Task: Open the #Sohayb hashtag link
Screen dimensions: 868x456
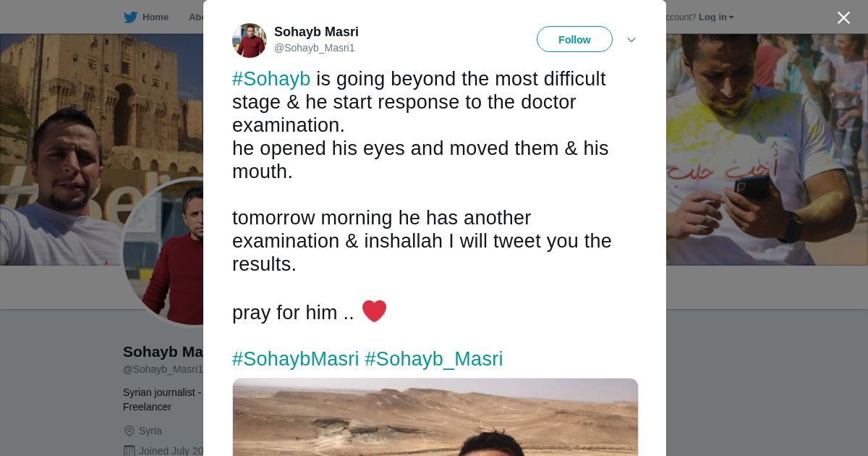Action: click(x=271, y=79)
